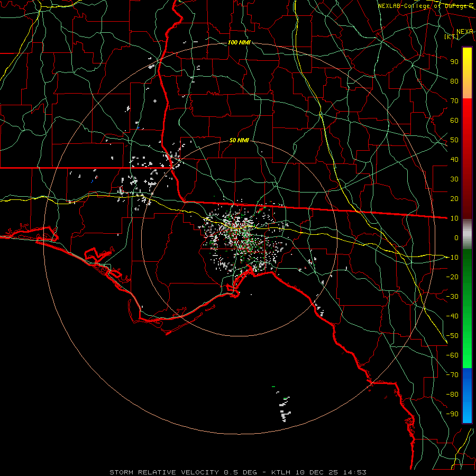Click the "[KT]" units label above color bar
Image resolution: width=476 pixels, height=476 pixels.
click(x=452, y=36)
